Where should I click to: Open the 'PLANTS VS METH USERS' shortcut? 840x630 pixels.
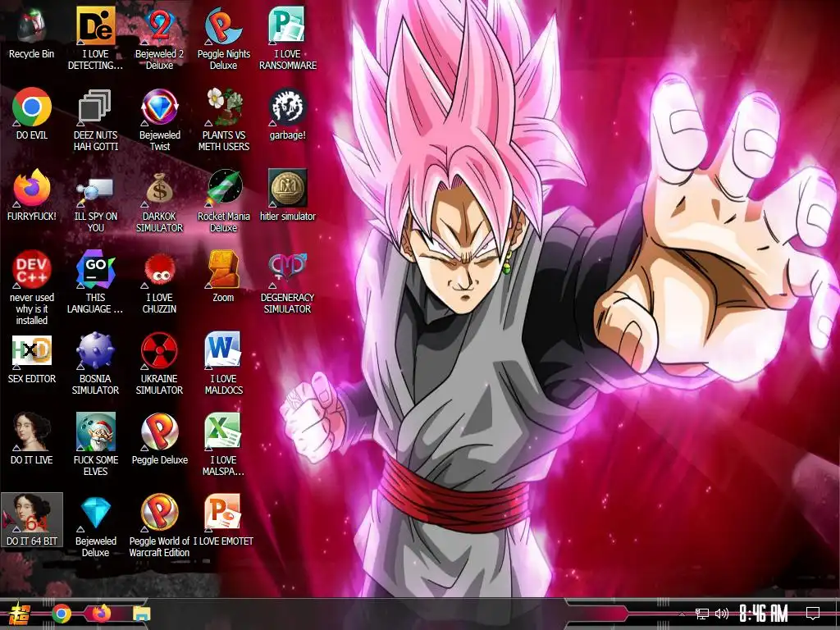click(x=223, y=120)
